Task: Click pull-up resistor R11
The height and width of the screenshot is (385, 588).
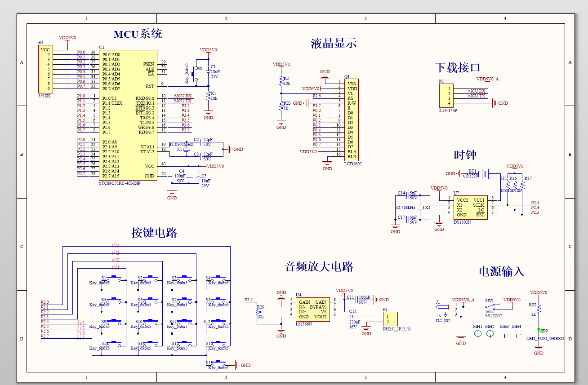Action: (x=508, y=185)
